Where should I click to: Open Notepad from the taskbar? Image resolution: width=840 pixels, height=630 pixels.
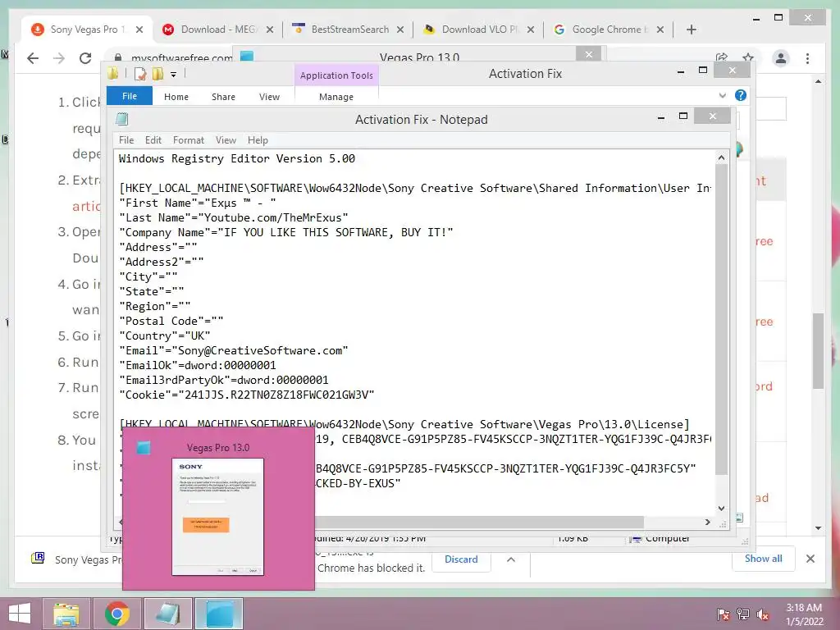(x=167, y=614)
